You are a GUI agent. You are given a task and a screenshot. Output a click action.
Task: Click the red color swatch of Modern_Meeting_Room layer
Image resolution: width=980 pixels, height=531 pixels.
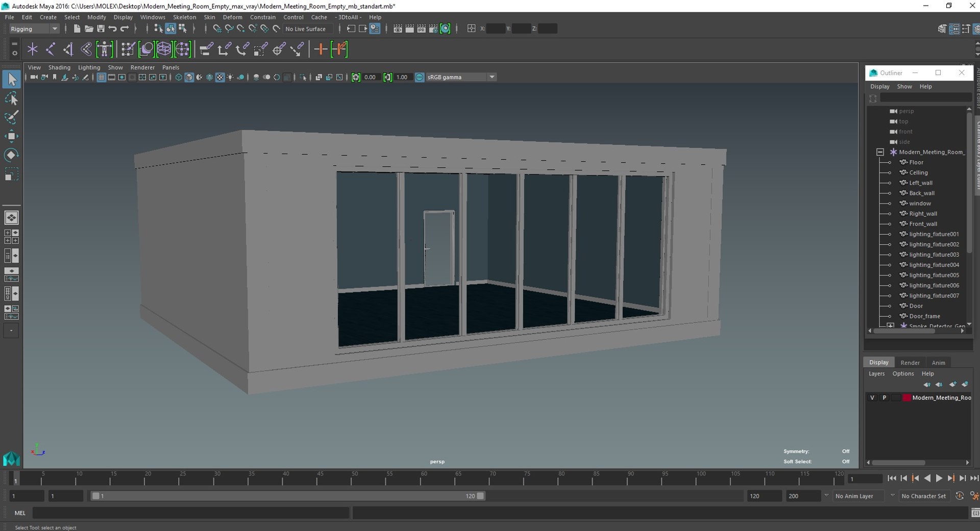pos(906,398)
